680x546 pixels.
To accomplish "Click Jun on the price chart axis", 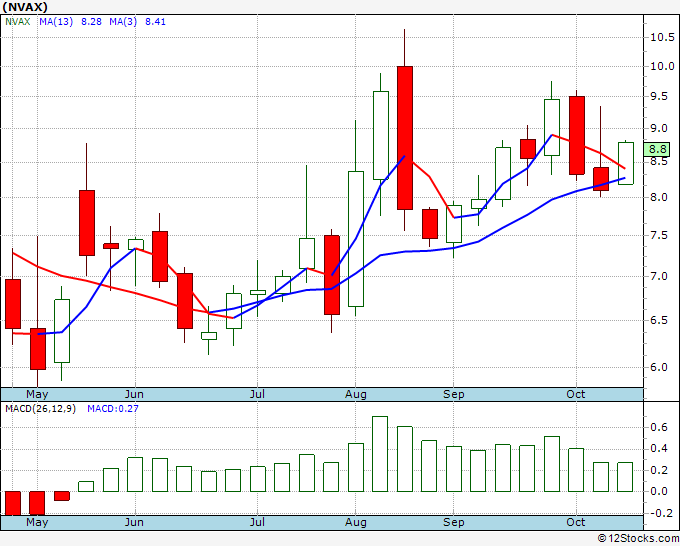I will 134,394.
